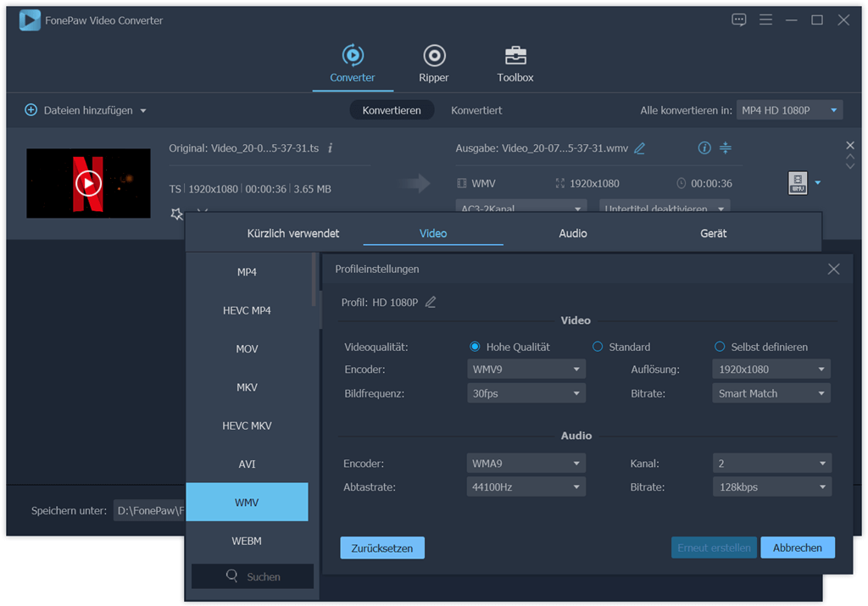
Task: Click the Dateien hinzufügen label
Action: tap(88, 110)
